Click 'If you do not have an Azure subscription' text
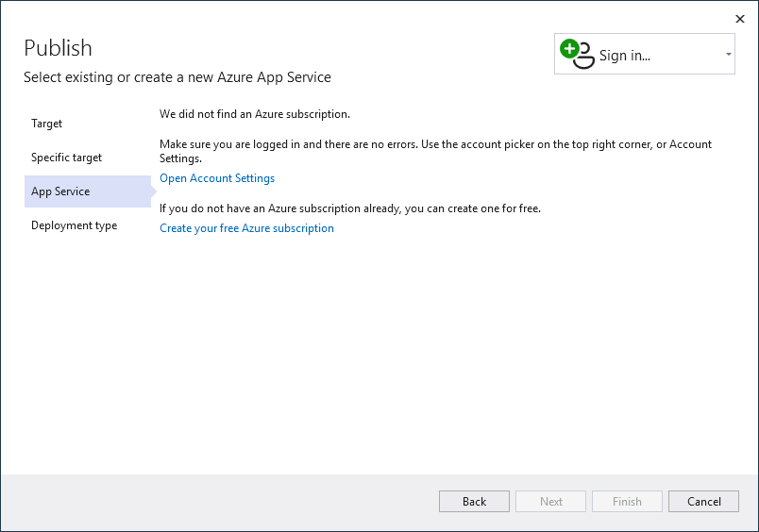759x532 pixels. (x=350, y=208)
